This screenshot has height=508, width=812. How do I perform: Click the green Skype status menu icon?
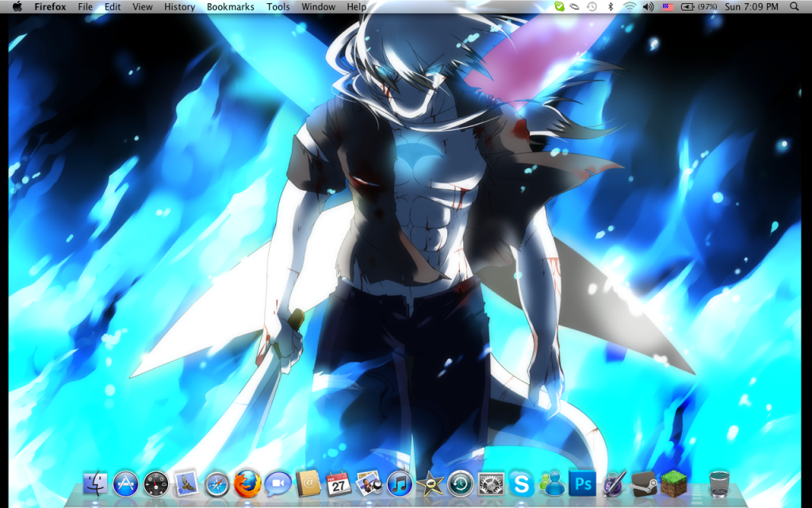[559, 6]
